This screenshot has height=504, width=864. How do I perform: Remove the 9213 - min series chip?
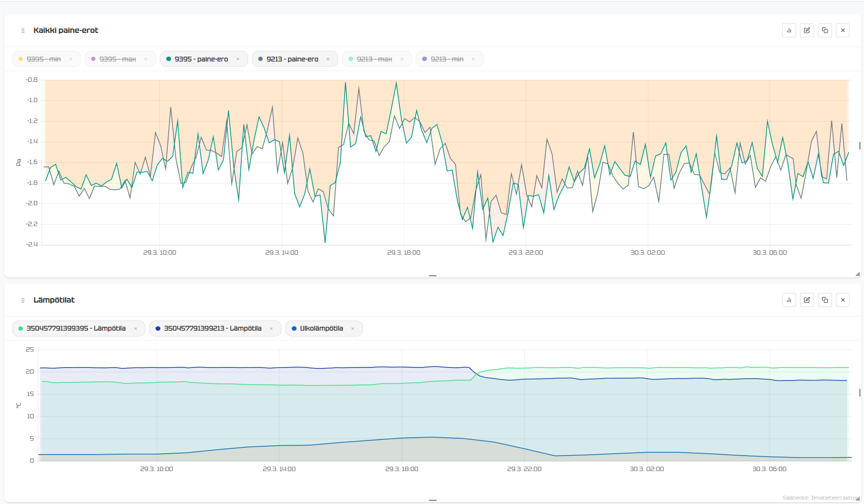473,59
